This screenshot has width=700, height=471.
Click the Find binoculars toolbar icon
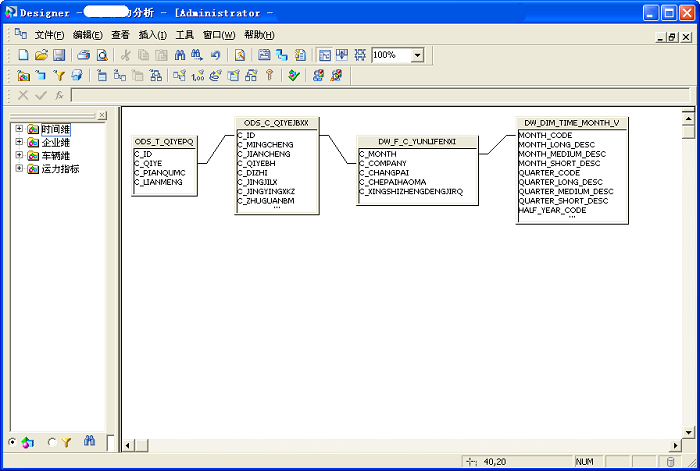179,55
